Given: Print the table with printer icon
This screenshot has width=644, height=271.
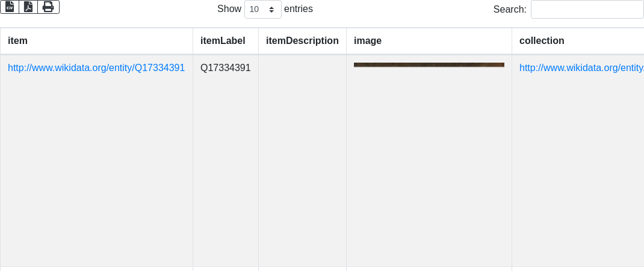Looking at the screenshot, I should [49, 7].
